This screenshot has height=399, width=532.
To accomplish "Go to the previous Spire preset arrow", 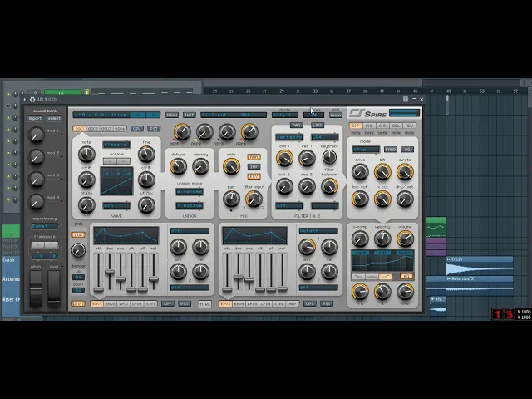I will pos(138,115).
